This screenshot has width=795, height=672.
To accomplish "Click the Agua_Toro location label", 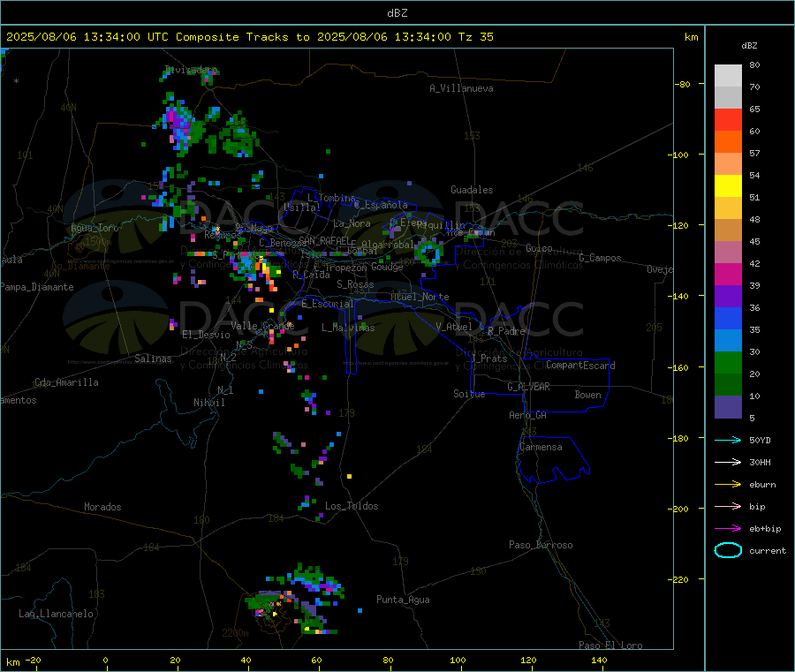I will pyautogui.click(x=95, y=228).
